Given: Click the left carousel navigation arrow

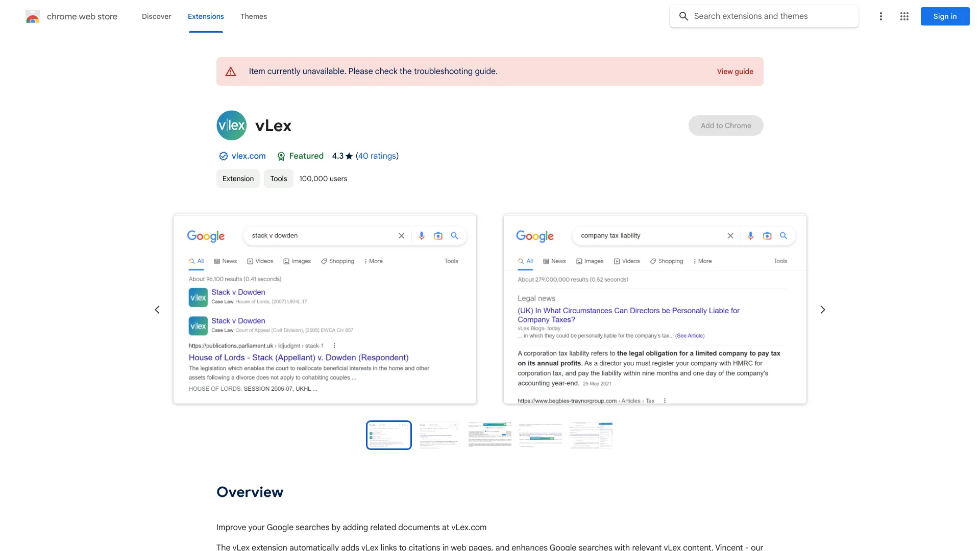Looking at the screenshot, I should coord(156,309).
